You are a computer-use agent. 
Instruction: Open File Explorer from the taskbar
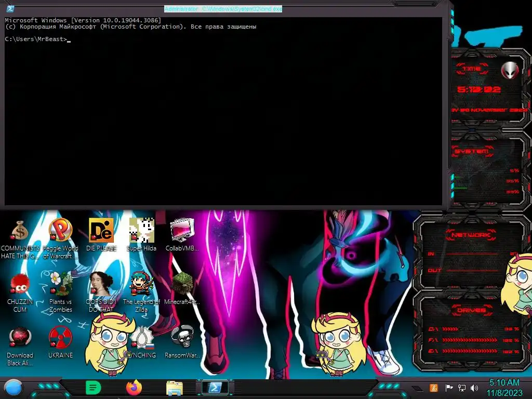(175, 388)
